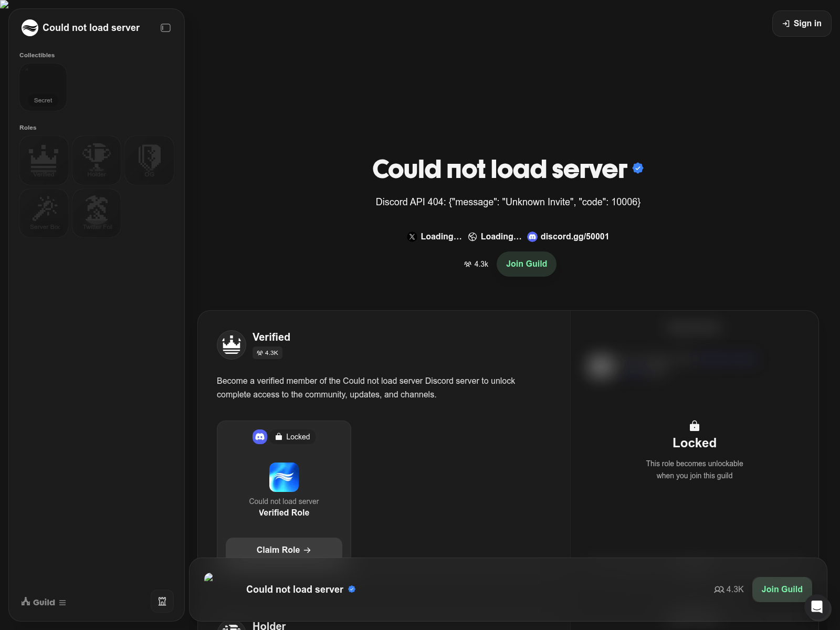Select the Verified crown role in sidebar
840x630 pixels.
(x=44, y=160)
